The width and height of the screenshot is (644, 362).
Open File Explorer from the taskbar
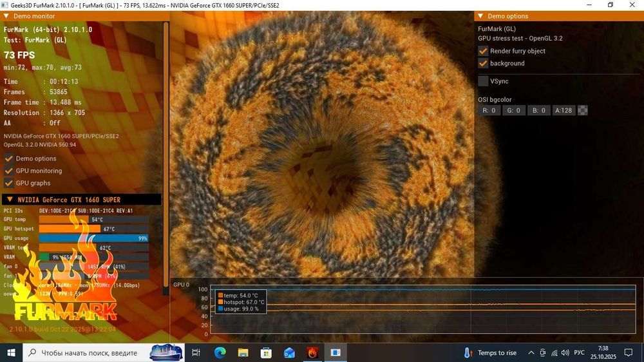(243, 352)
